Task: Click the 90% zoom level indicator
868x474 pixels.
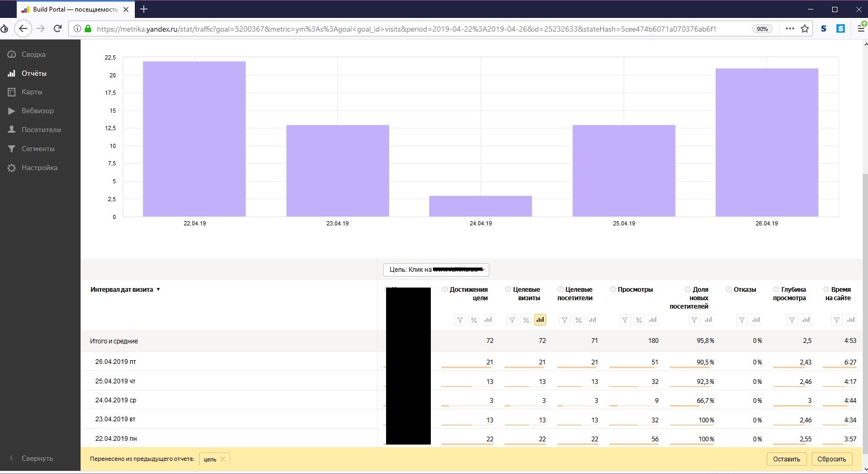Action: 762,29
